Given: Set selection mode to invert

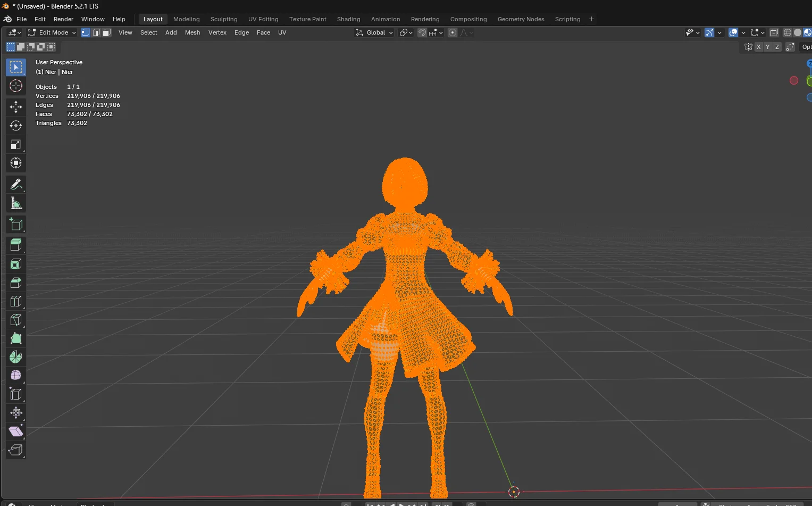Looking at the screenshot, I should [41, 47].
